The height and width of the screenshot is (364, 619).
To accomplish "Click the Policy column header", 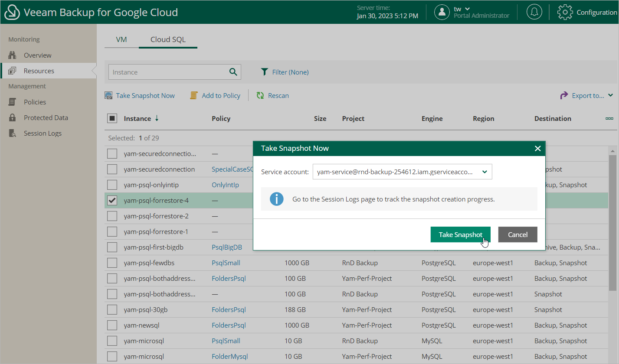I will tap(221, 118).
